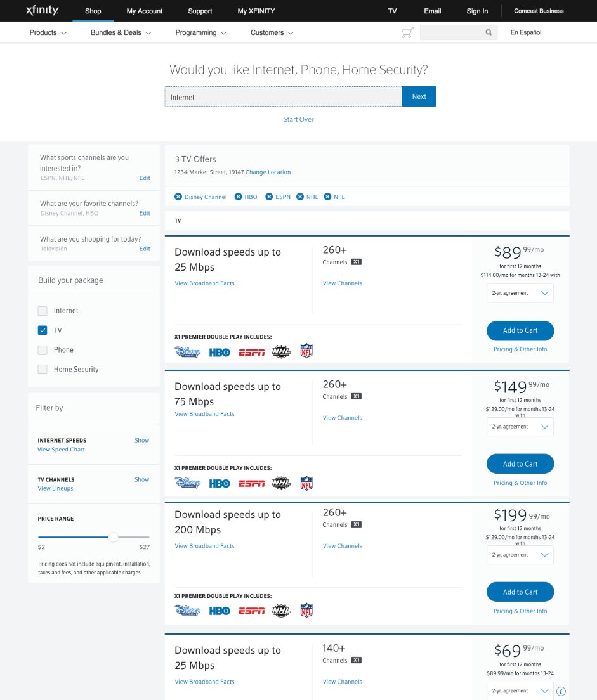Viewport: 597px width, 700px height.
Task: Remove the ESPN filter tag
Action: point(269,197)
